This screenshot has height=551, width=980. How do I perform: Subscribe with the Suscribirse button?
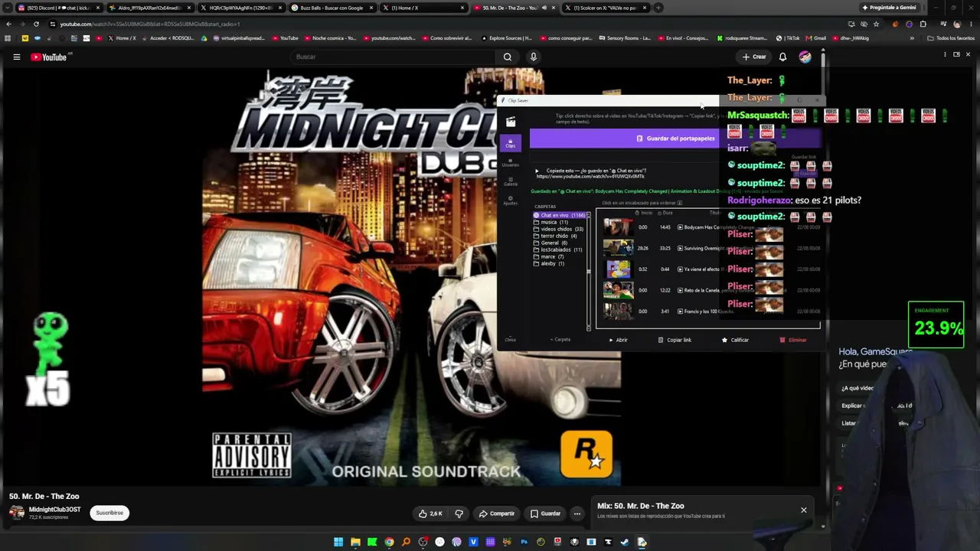pyautogui.click(x=109, y=513)
